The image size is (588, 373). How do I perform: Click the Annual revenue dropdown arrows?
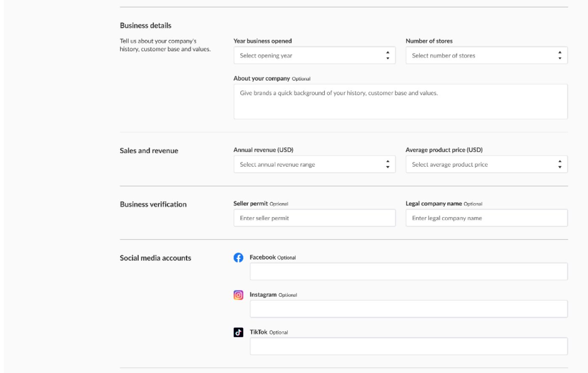[x=387, y=165]
